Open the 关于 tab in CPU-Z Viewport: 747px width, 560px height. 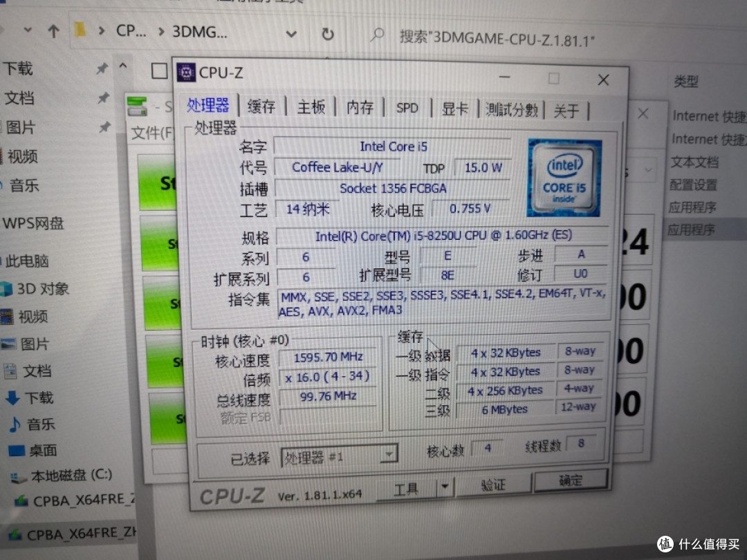566,111
